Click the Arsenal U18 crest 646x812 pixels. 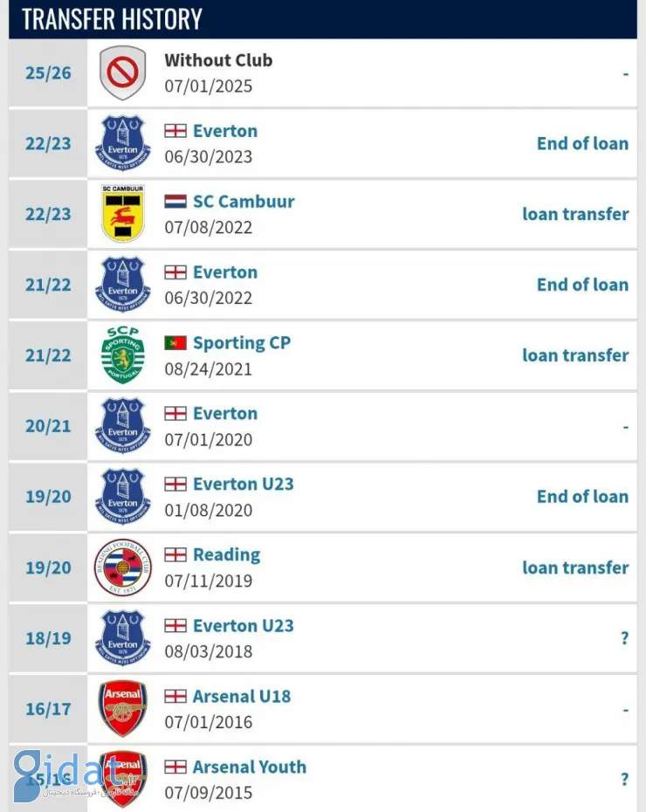click(123, 708)
